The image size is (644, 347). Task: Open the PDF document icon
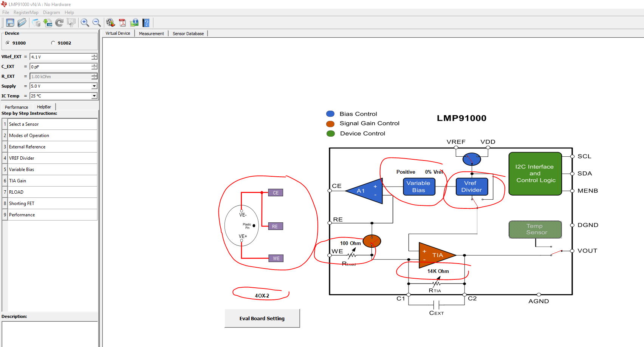(x=122, y=23)
